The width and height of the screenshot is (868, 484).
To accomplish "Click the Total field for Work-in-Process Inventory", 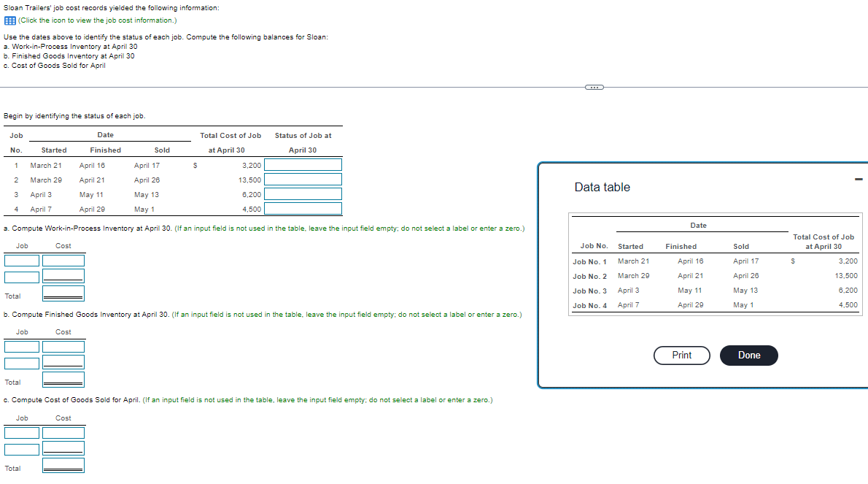I will tap(63, 293).
